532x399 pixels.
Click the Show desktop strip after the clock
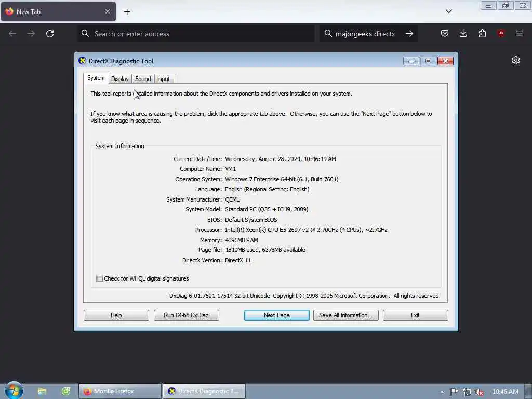528,391
